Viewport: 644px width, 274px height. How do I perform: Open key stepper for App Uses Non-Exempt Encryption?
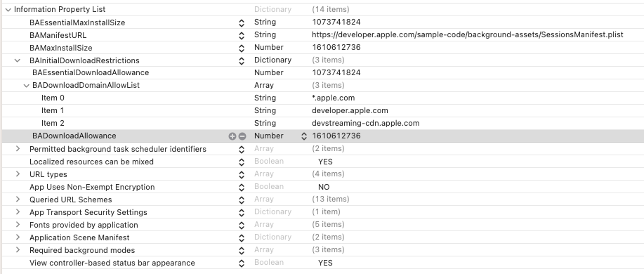(242, 188)
